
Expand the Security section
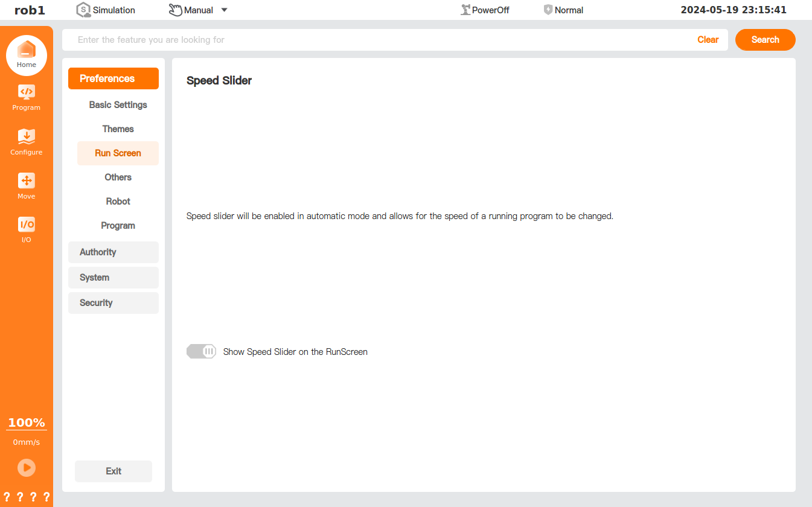coord(113,303)
